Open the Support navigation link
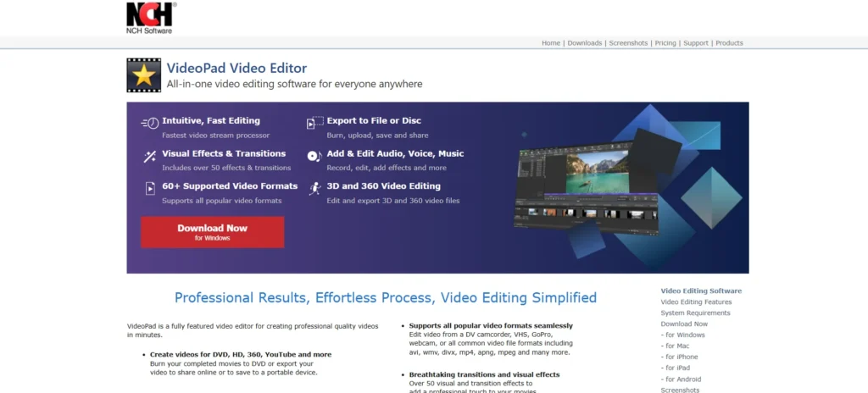This screenshot has width=868, height=393. pos(696,43)
